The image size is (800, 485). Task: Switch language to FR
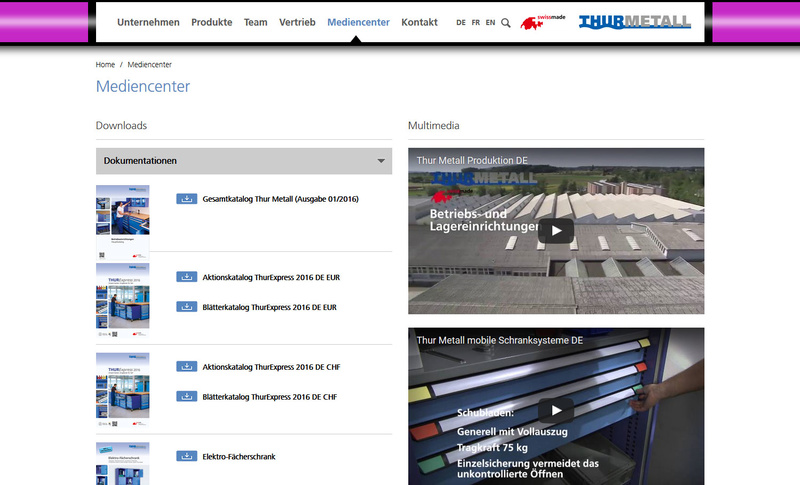pyautogui.click(x=475, y=22)
